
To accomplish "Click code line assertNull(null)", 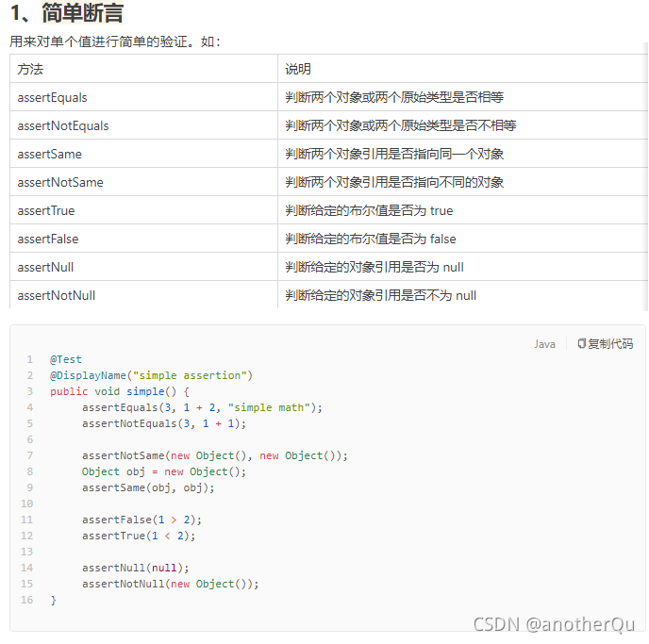I will point(135,568).
